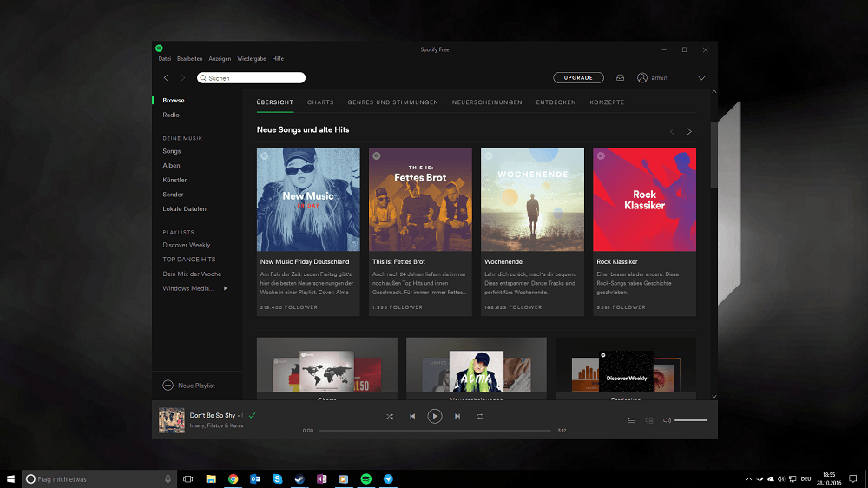The height and width of the screenshot is (488, 868).
Task: Open Radio in the sidebar
Action: point(171,115)
